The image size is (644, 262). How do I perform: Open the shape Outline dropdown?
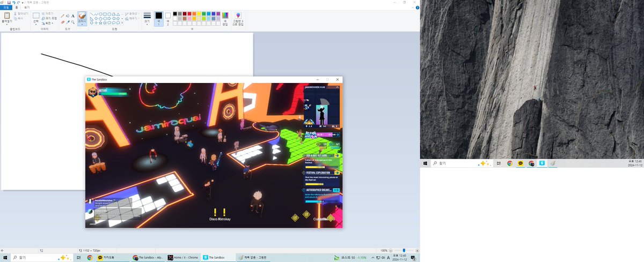tap(131, 13)
